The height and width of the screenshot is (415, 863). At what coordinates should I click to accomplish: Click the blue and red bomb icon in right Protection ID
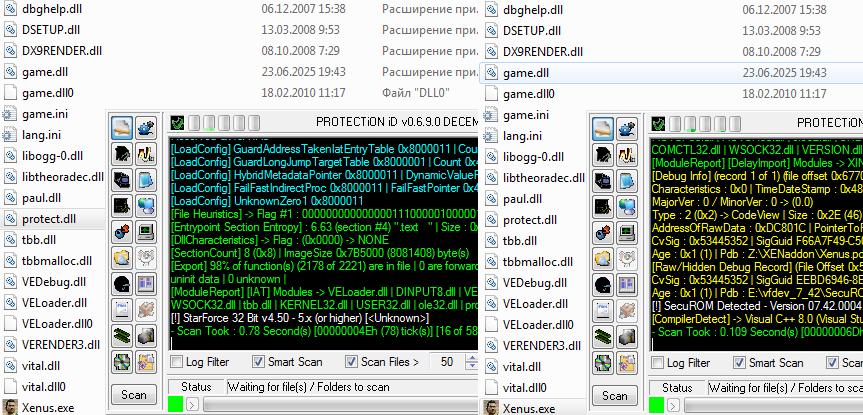click(602, 233)
